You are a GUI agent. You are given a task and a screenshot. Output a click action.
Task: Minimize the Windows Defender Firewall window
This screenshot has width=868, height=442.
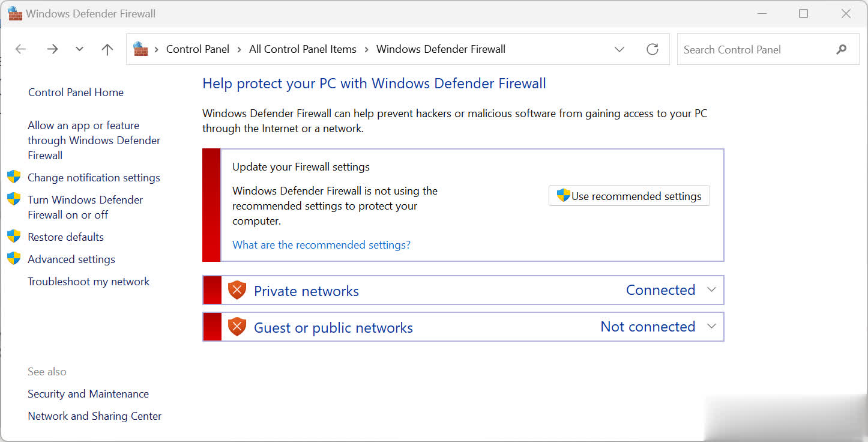point(762,13)
